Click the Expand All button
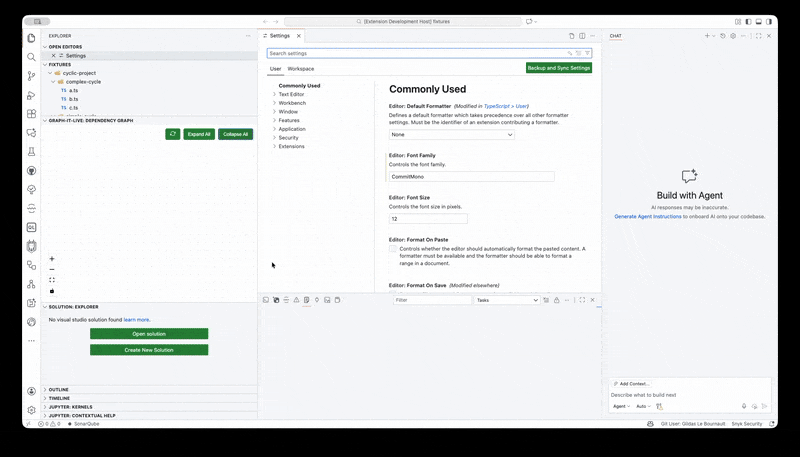This screenshot has width=800, height=457. coord(199,134)
